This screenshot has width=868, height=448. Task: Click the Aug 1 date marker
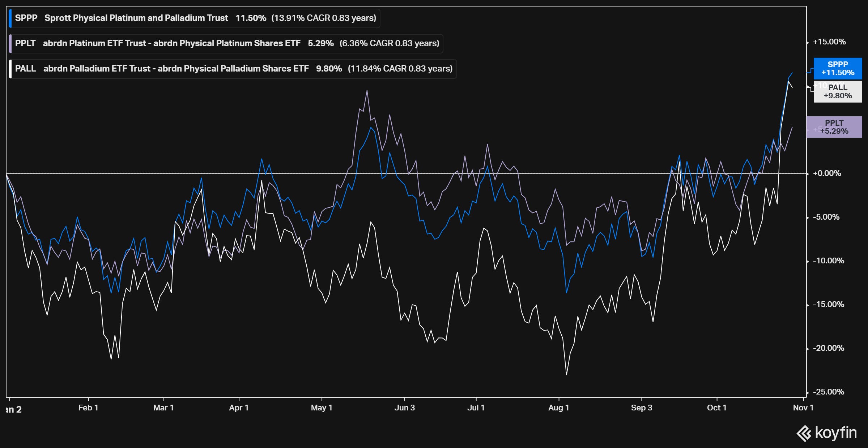558,408
